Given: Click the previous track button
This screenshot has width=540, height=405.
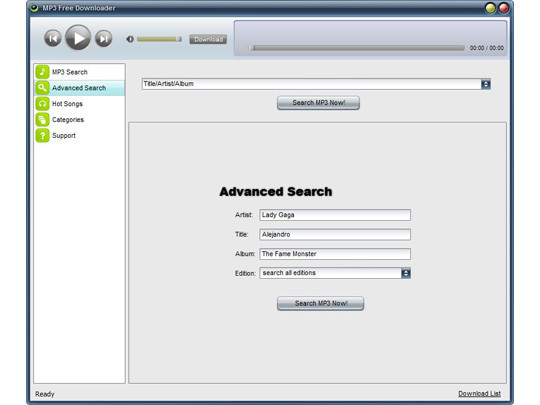Looking at the screenshot, I should point(53,38).
